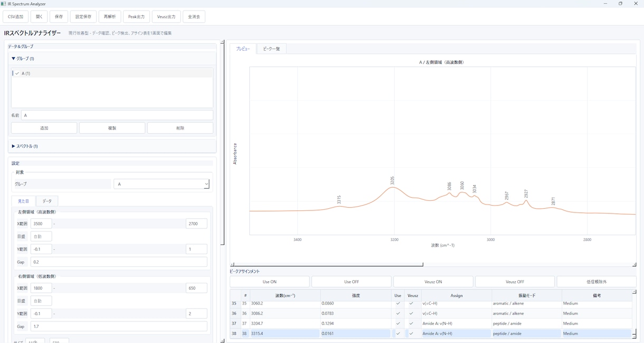This screenshot has width=644, height=343.
Task: Open the グループ dropdown showing A
Action: click(x=162, y=184)
